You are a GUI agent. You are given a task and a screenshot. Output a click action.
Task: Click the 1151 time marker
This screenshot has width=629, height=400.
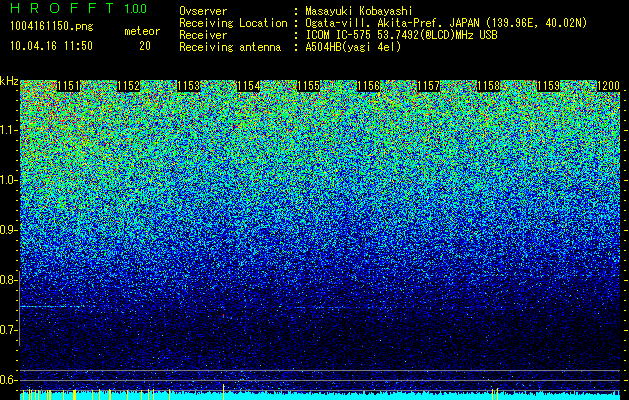tap(69, 86)
